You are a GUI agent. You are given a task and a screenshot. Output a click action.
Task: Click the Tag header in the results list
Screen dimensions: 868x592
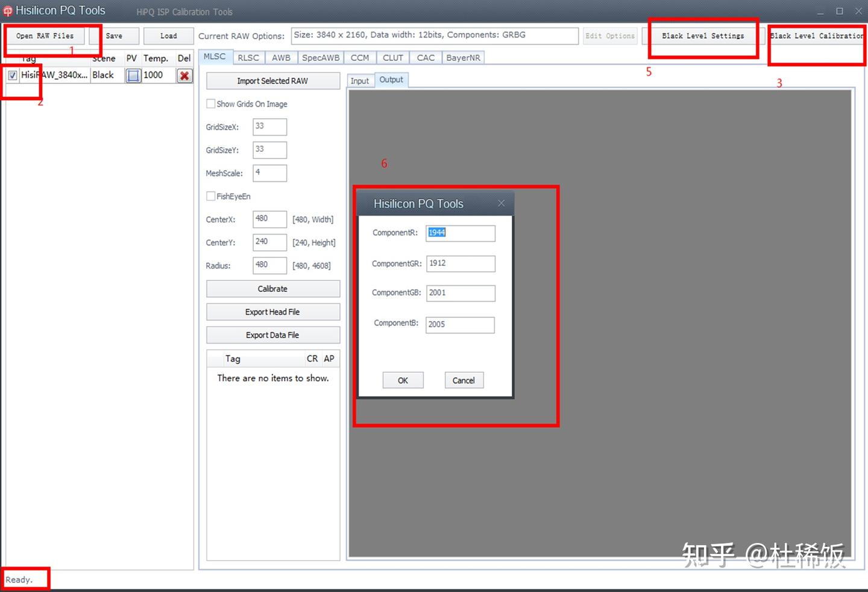pos(233,359)
